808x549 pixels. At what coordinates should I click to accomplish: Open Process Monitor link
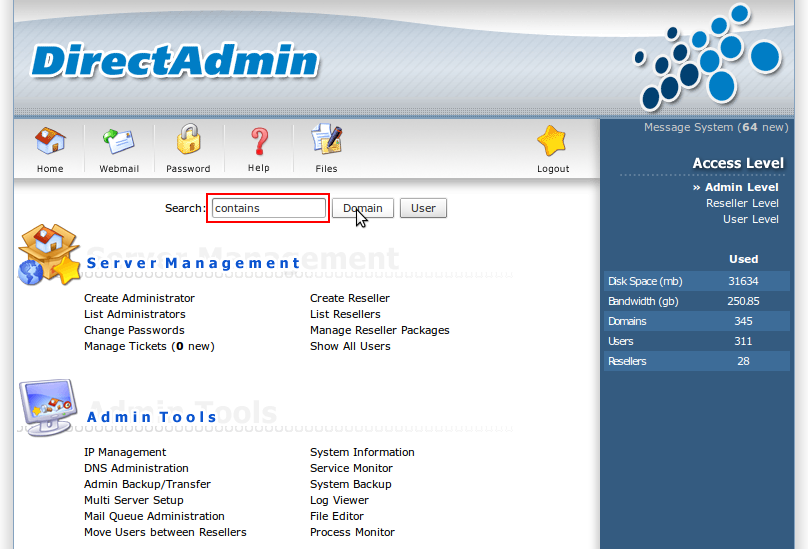click(352, 532)
